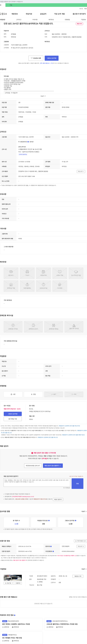Jump to the 전형방법 section tab
The height and width of the screenshot is (644, 87).
67,19
